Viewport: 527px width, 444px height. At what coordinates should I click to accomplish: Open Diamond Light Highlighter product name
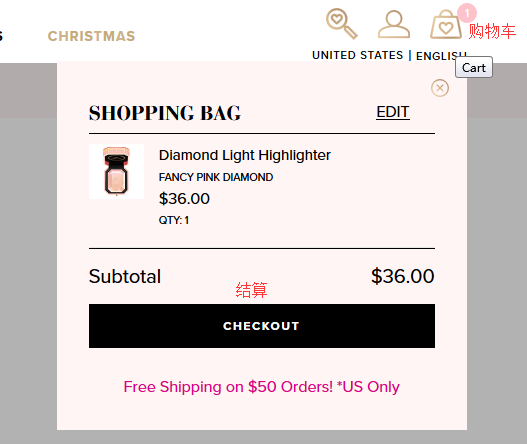[x=245, y=155]
